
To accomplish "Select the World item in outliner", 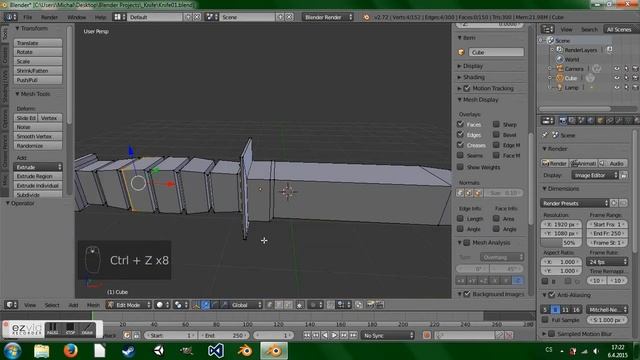I will click(572, 59).
